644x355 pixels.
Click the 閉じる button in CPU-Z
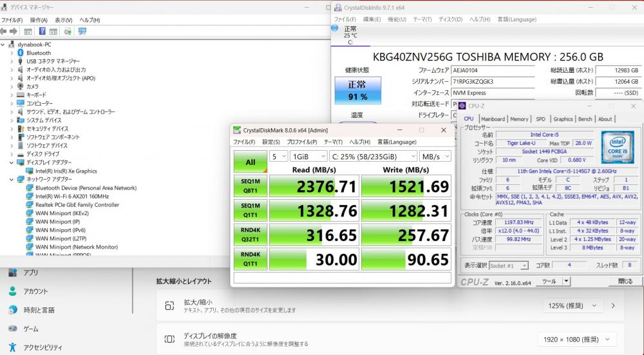pyautogui.click(x=625, y=282)
